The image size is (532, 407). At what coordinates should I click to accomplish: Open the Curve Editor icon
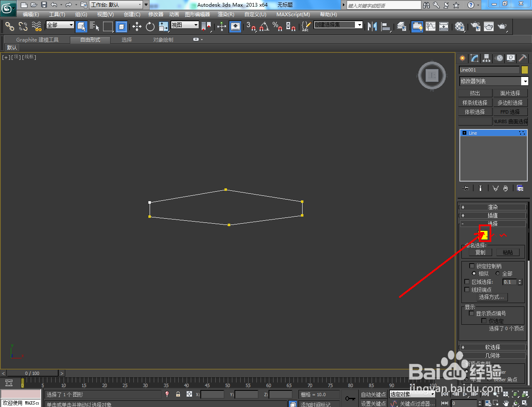coord(431,27)
